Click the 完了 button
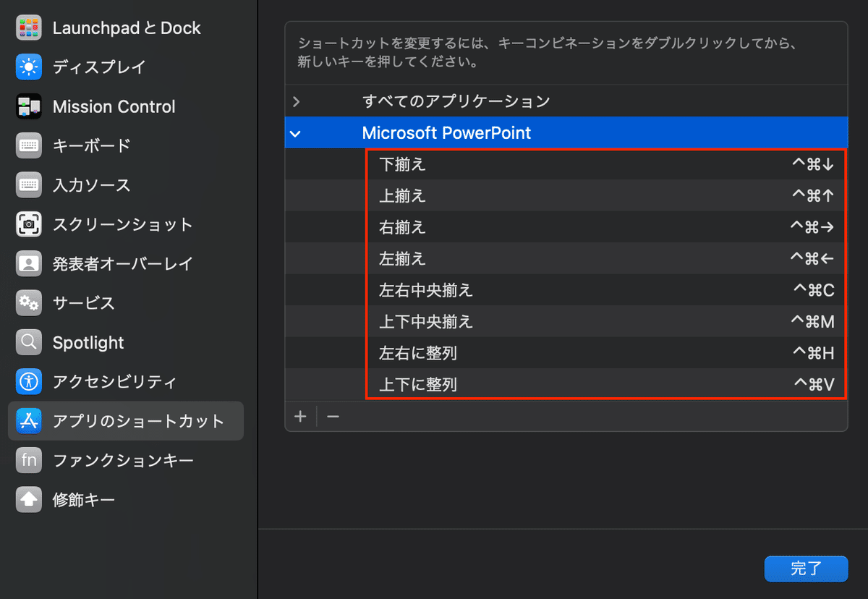 click(806, 569)
